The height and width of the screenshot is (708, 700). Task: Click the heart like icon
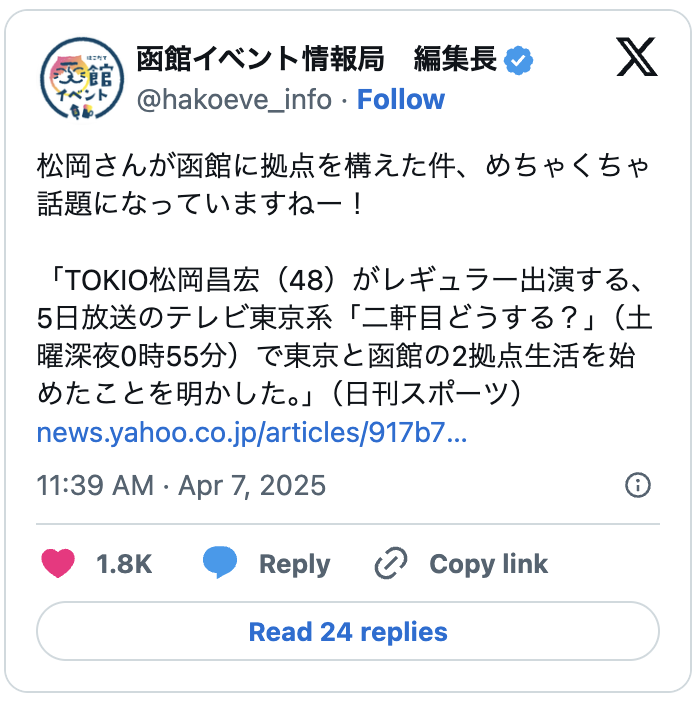tap(59, 564)
